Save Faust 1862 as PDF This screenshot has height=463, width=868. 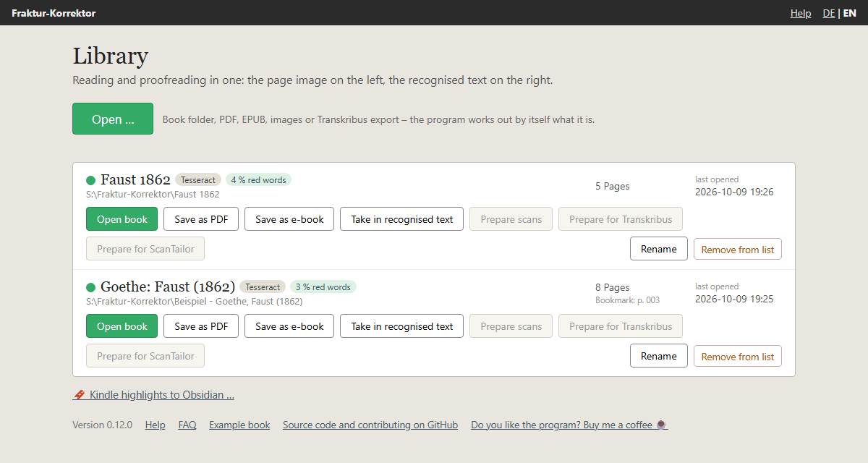201,219
